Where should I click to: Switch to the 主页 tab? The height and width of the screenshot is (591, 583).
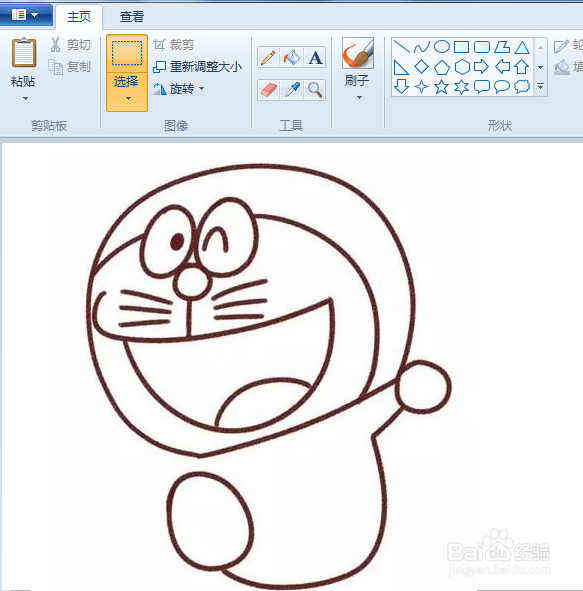pyautogui.click(x=79, y=17)
